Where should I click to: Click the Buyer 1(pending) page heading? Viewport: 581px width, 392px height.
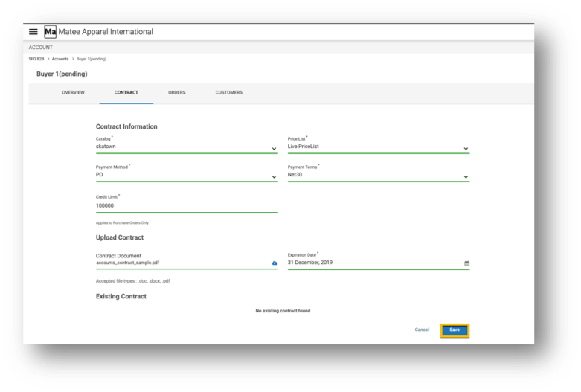point(62,74)
